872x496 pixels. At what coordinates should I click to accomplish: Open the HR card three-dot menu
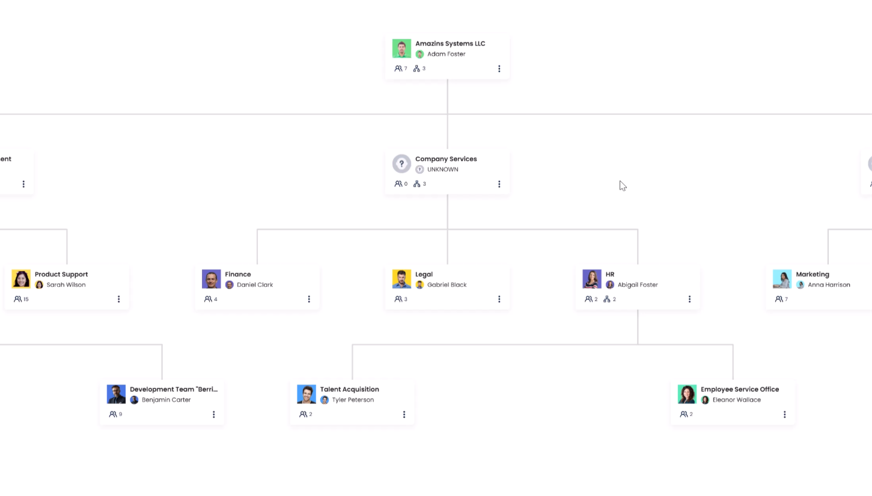tap(689, 299)
